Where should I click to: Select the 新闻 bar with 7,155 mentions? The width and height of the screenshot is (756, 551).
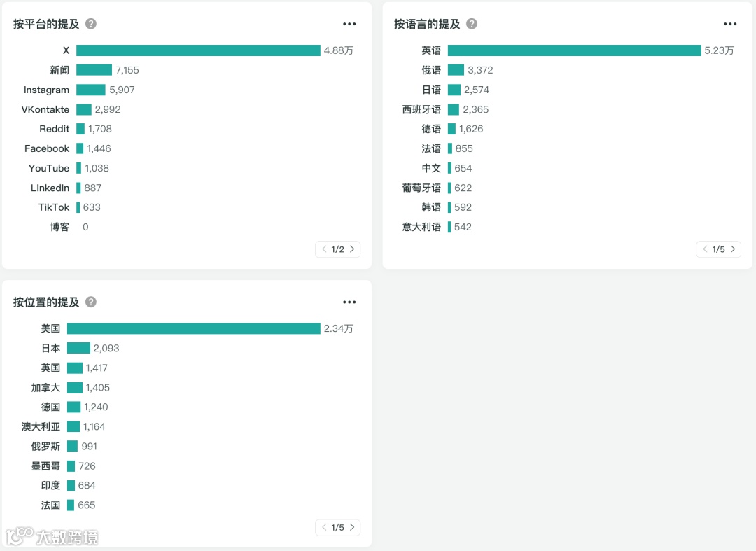click(x=94, y=70)
